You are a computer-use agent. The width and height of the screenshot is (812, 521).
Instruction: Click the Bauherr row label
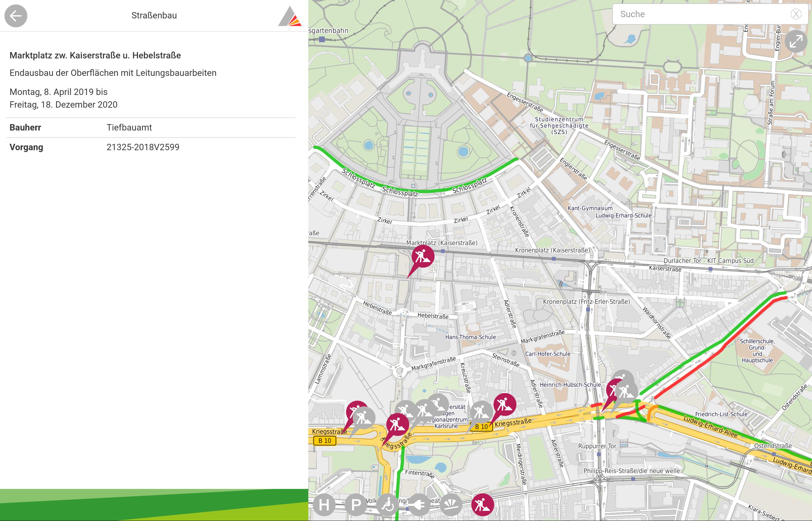point(25,128)
